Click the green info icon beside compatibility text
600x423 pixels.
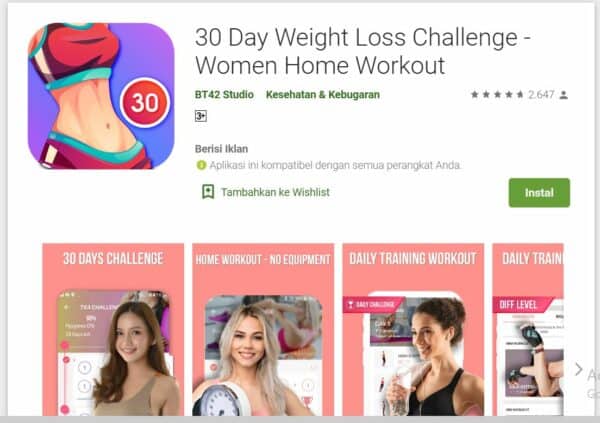click(x=201, y=165)
